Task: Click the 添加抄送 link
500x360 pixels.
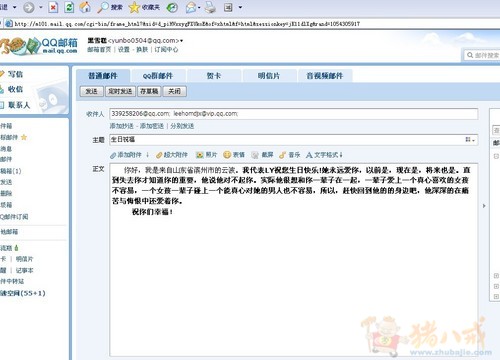Action: [122, 126]
